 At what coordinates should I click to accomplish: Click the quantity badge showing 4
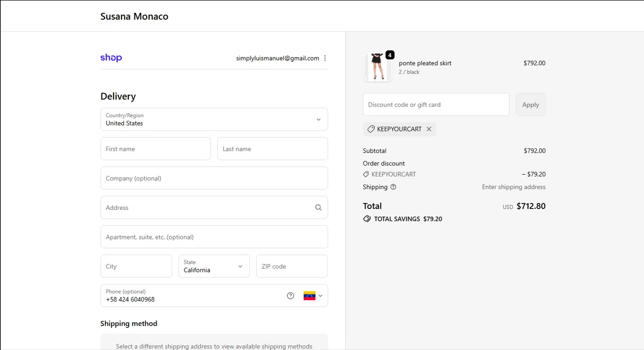(x=390, y=55)
